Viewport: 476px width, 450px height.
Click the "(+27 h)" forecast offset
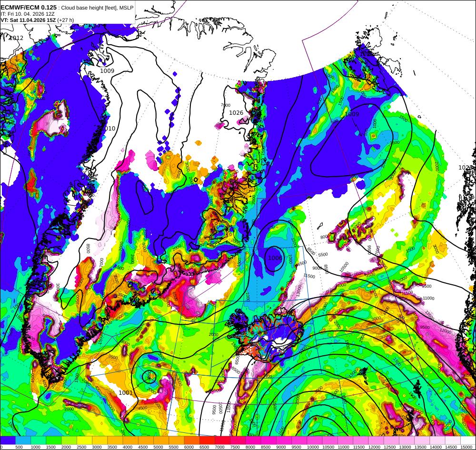point(66,20)
